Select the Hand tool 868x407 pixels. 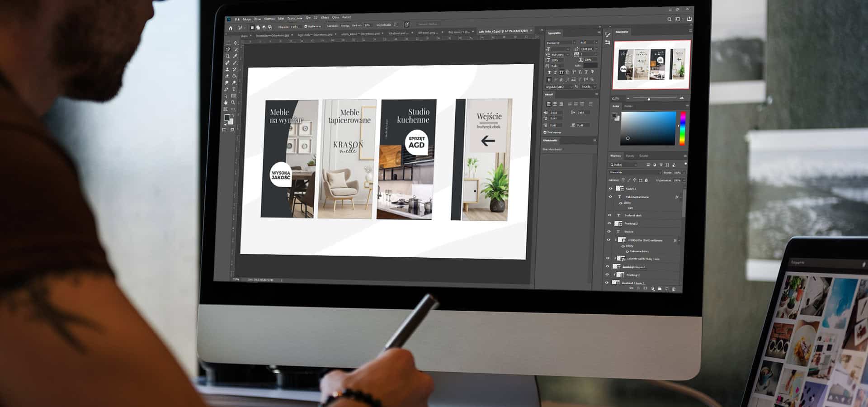[x=226, y=102]
